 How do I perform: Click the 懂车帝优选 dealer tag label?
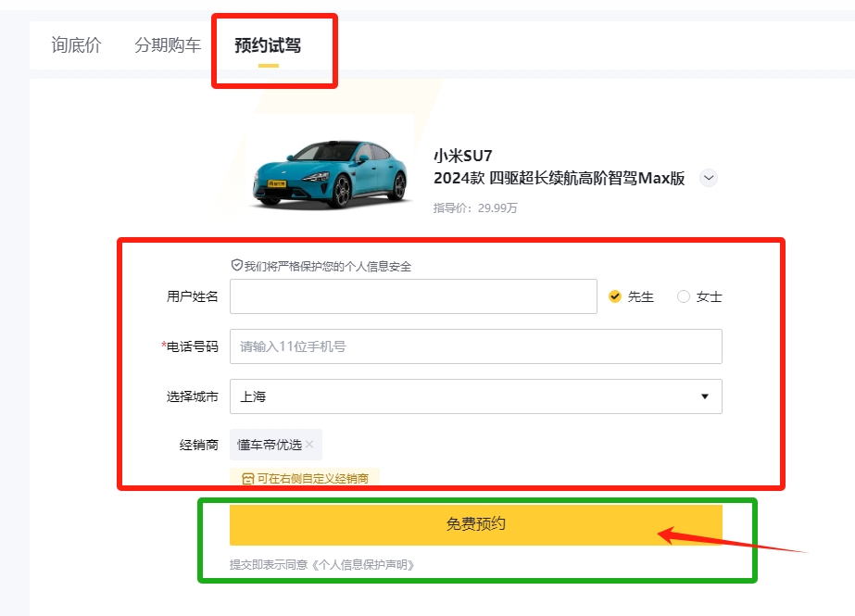pos(269,445)
